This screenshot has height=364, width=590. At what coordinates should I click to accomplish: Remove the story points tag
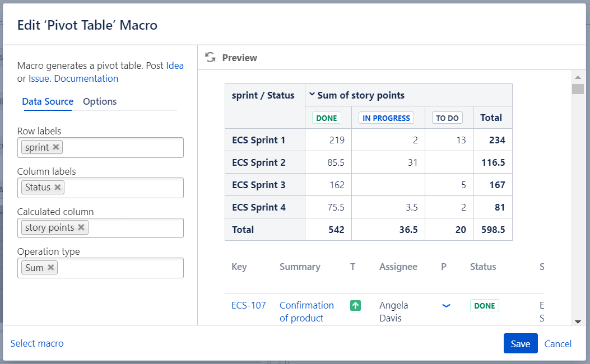(x=81, y=227)
